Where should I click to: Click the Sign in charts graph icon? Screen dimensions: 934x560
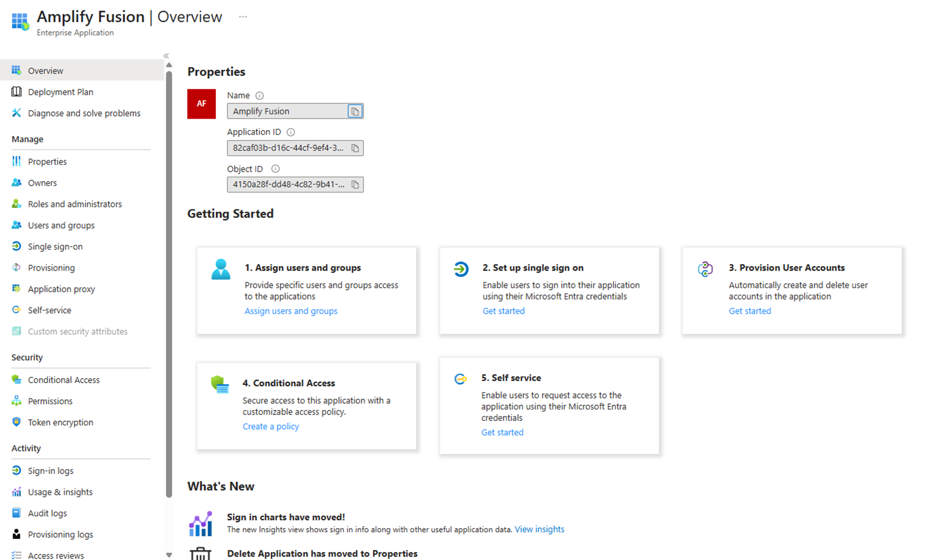200,523
